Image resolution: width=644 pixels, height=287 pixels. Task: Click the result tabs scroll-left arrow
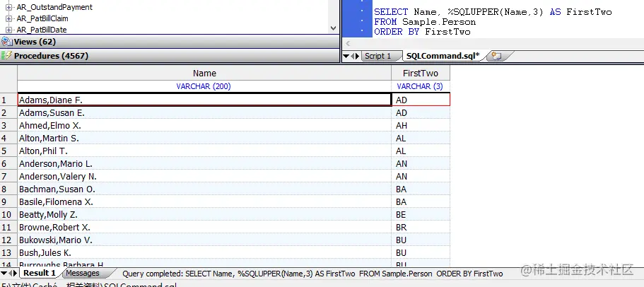tap(11, 273)
